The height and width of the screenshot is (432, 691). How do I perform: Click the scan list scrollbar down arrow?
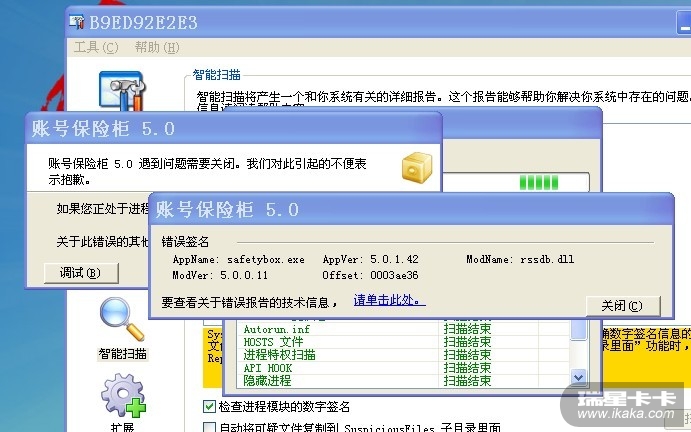pyautogui.click(x=578, y=377)
